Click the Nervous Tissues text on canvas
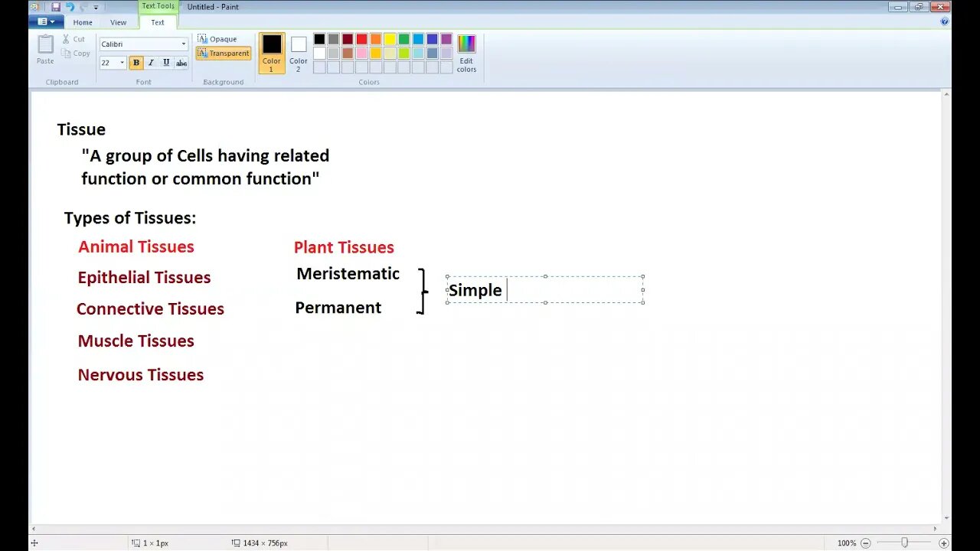This screenshot has height=551, width=980. tap(141, 375)
